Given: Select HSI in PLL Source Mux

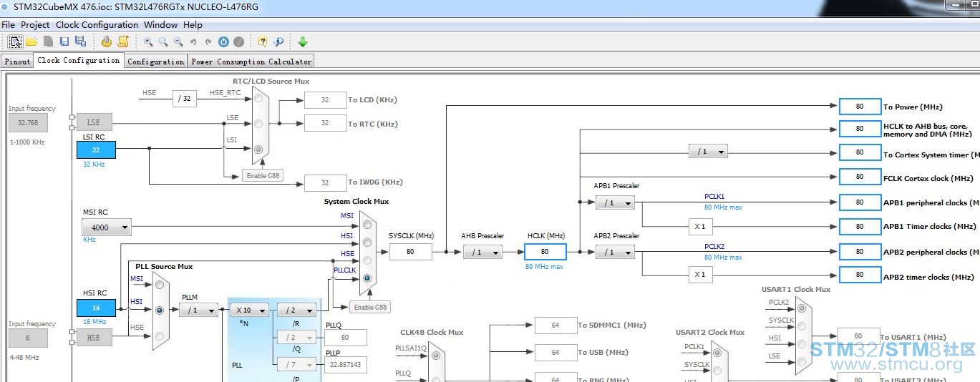Looking at the screenshot, I should [x=160, y=310].
